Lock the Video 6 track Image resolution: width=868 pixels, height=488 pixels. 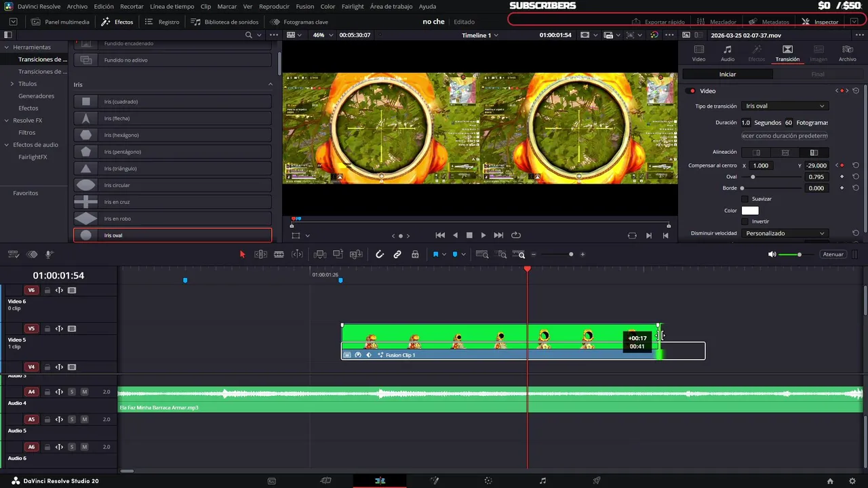(47, 290)
